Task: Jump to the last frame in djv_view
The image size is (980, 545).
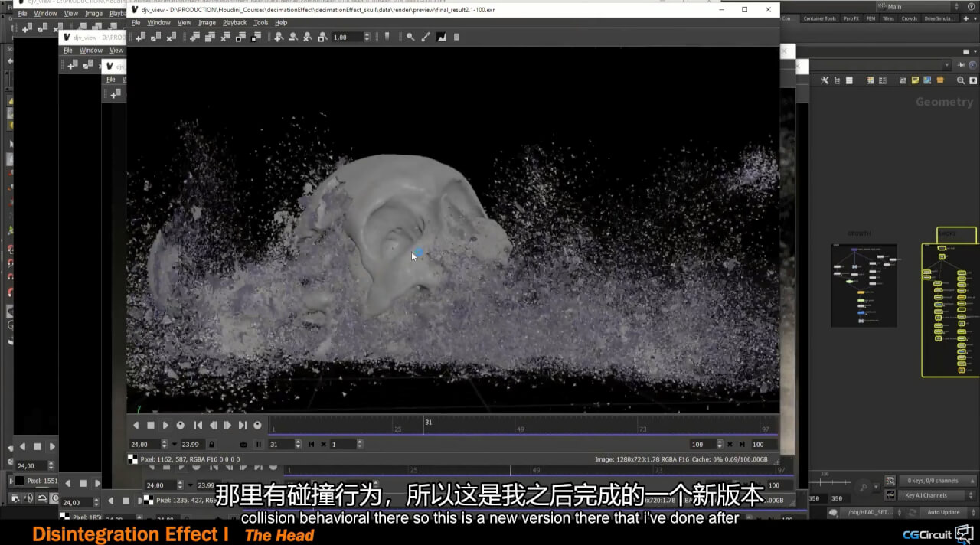Action: [x=243, y=425]
